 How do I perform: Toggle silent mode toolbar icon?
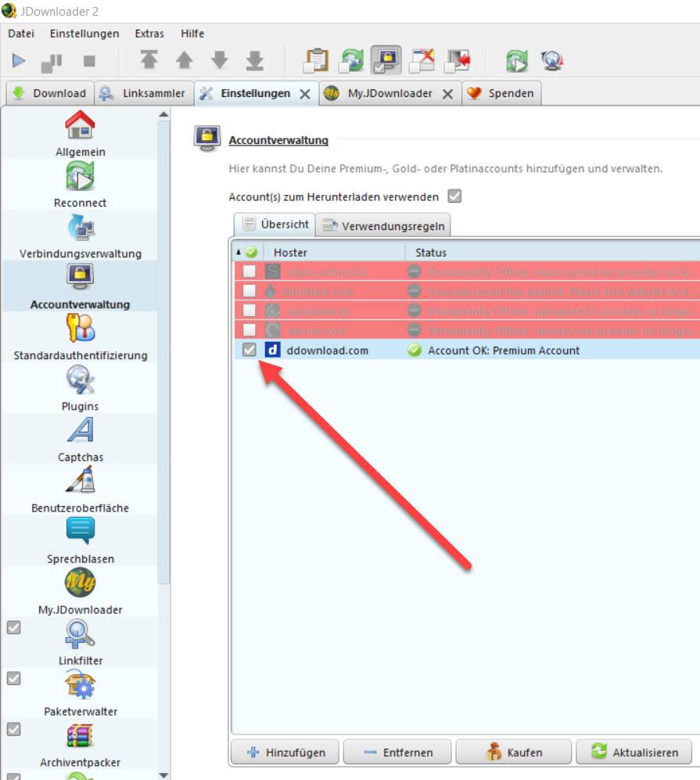tap(422, 61)
